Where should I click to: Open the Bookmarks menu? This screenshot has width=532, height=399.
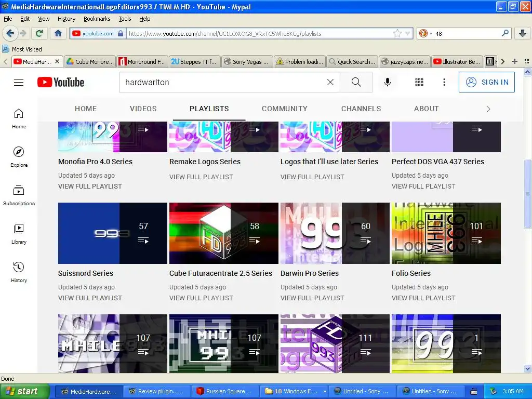coord(97,19)
